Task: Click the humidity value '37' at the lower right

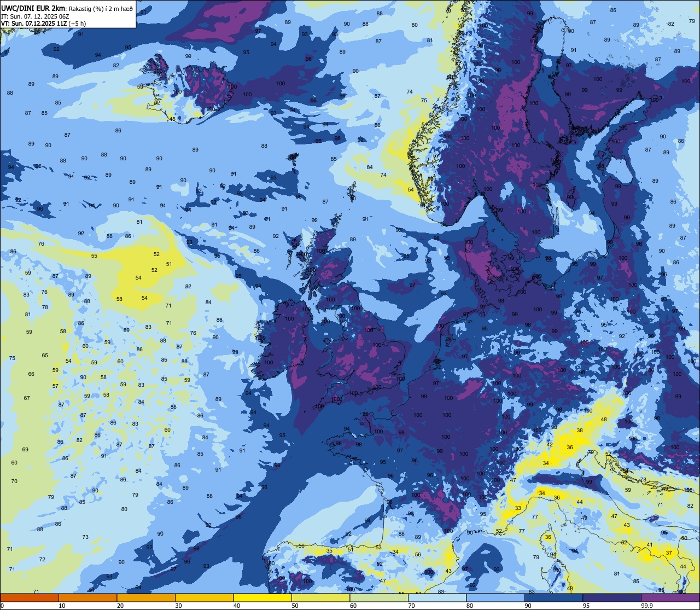Action: tap(669, 553)
